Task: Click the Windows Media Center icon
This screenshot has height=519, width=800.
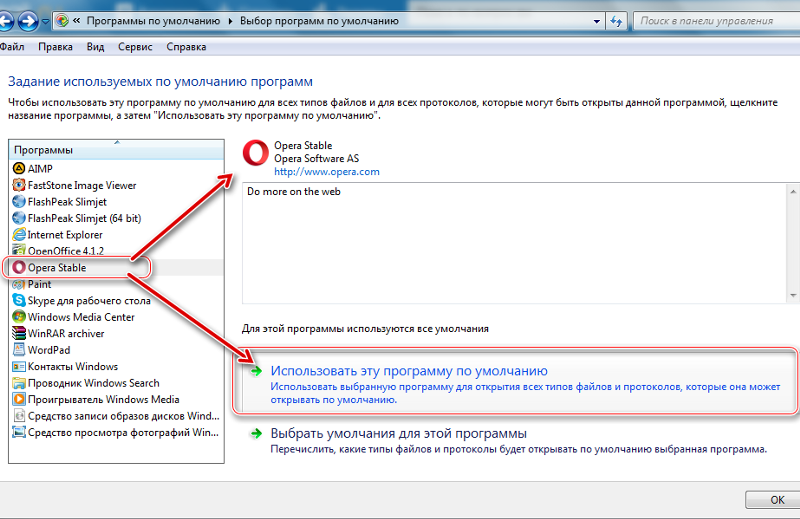Action: click(19, 317)
